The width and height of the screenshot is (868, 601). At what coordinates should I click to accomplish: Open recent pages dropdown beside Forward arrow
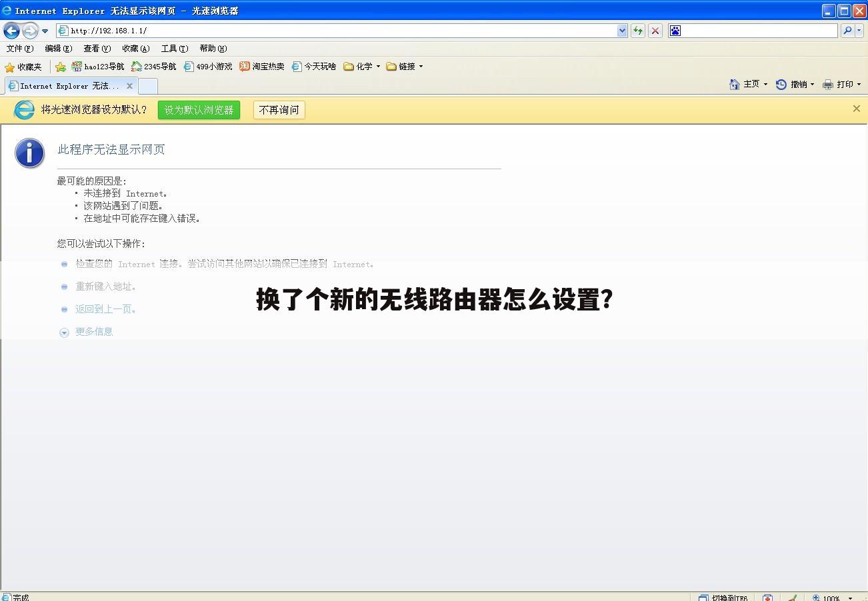(x=45, y=31)
